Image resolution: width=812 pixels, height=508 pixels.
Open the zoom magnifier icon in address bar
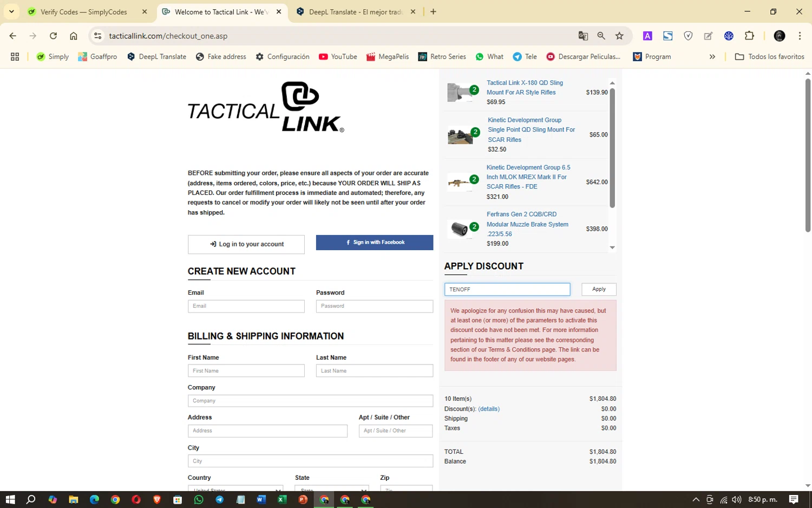(601, 36)
